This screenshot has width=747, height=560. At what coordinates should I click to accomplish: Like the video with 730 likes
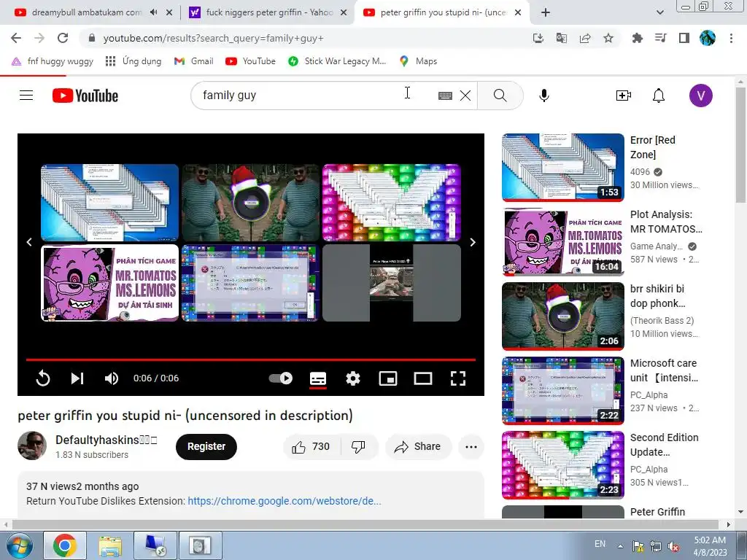click(x=311, y=447)
